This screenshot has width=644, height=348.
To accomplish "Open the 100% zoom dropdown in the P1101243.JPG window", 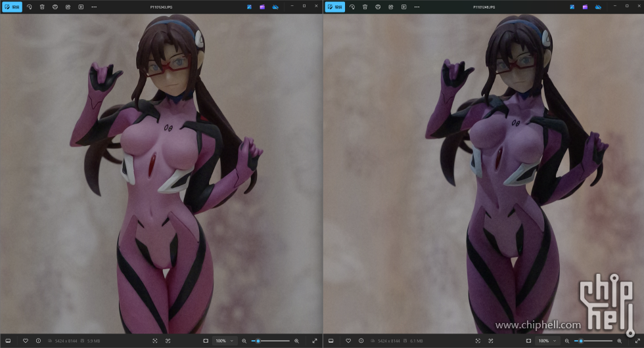I will (x=224, y=341).
